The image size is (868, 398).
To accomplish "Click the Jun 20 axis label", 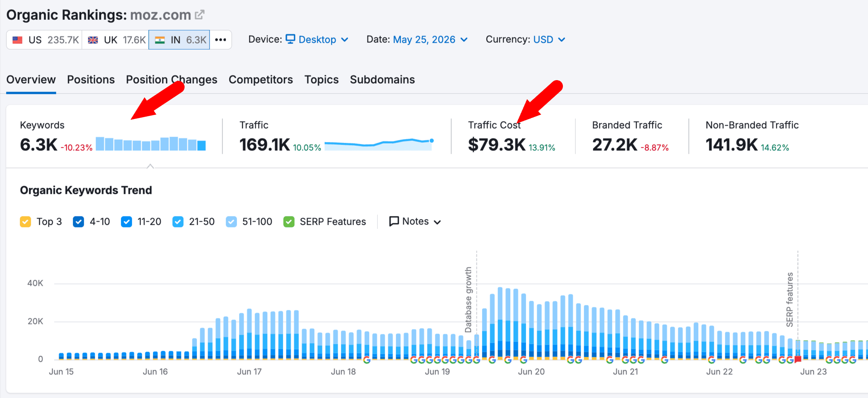I will [x=531, y=372].
